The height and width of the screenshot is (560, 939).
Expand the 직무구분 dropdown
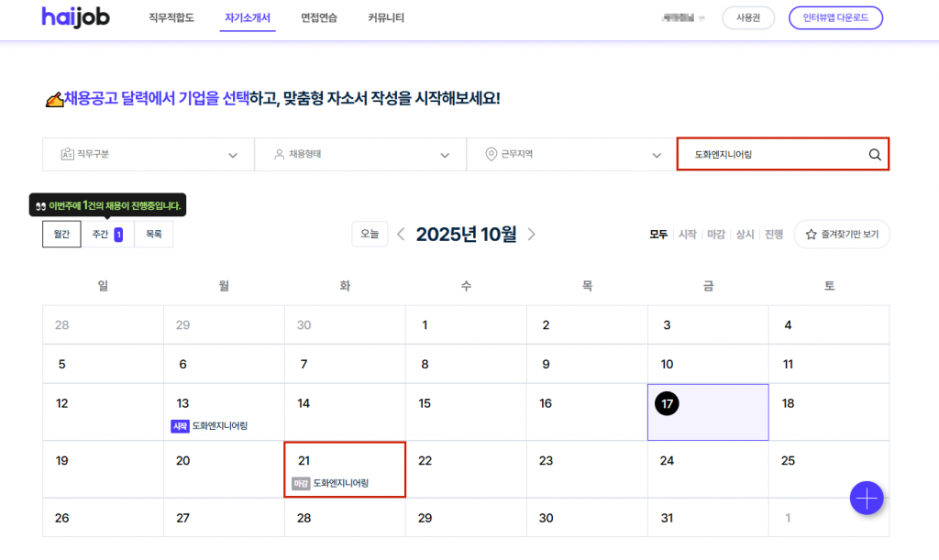pos(148,155)
